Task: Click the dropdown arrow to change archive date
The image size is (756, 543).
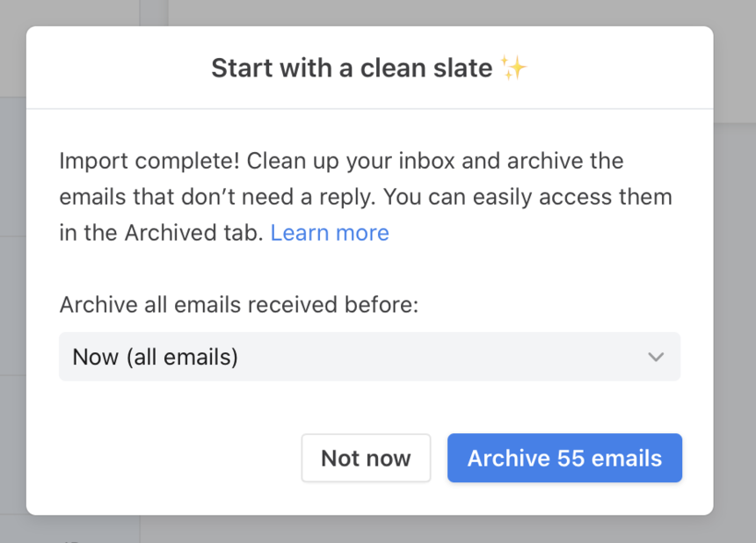Action: click(x=656, y=357)
